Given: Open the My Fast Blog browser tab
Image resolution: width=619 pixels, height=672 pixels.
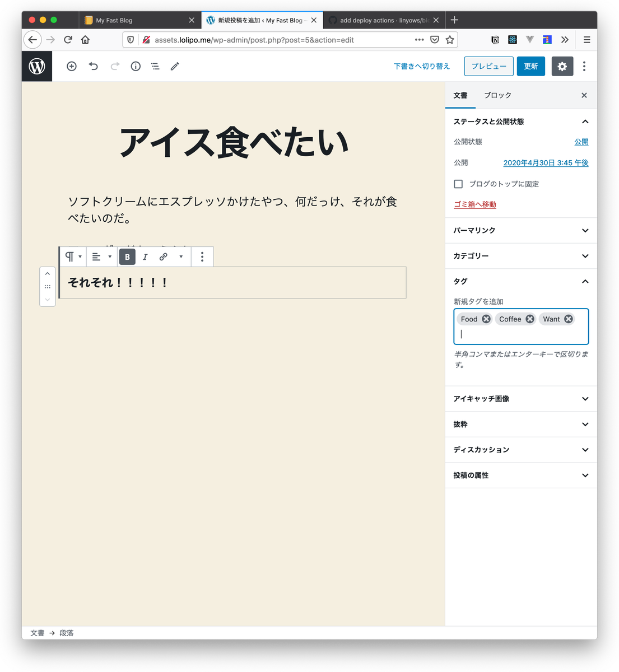Looking at the screenshot, I should click(134, 20).
